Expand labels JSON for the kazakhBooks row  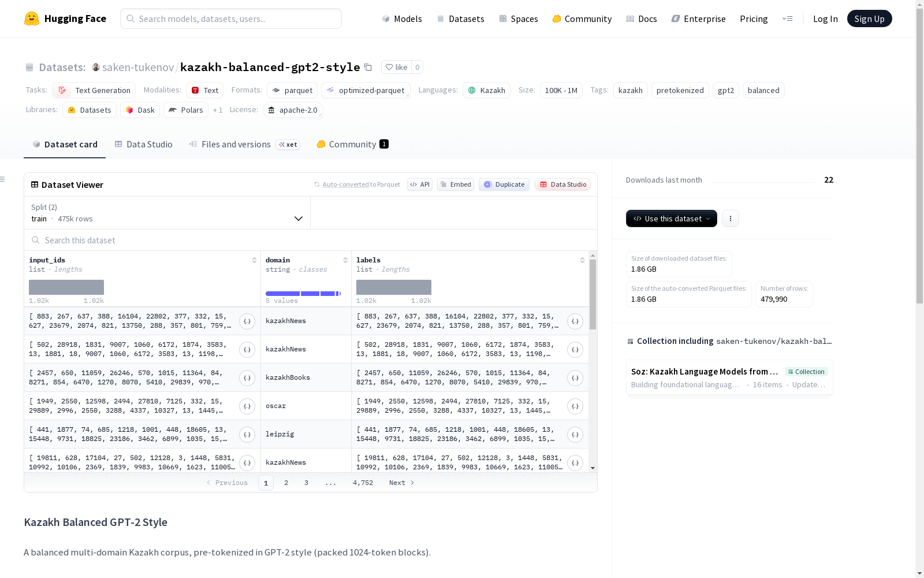575,378
